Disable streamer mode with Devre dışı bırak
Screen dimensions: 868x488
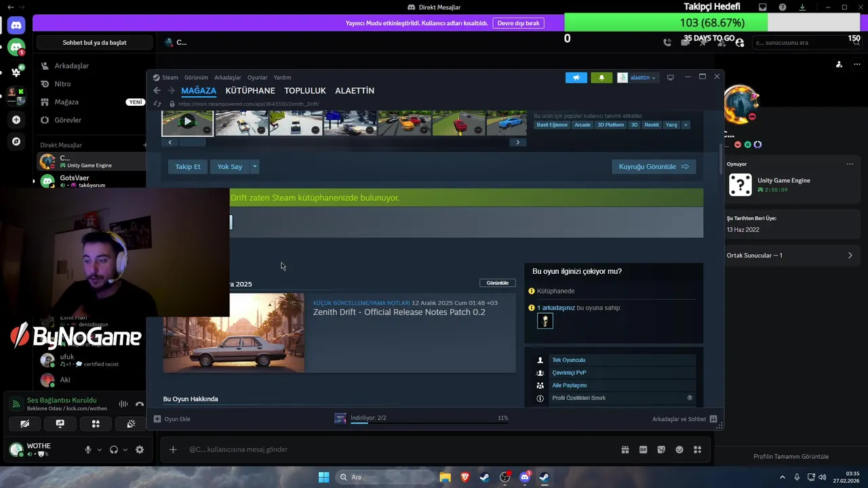click(518, 23)
